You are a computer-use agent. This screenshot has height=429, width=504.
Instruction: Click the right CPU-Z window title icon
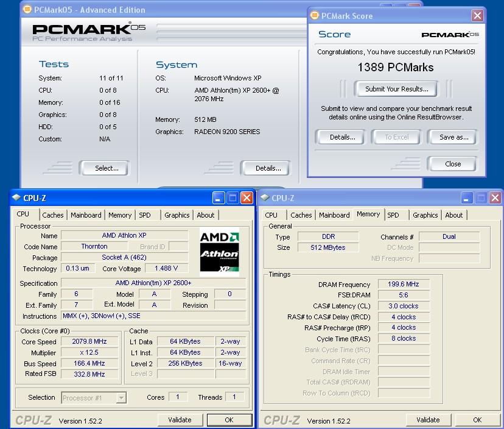point(265,197)
